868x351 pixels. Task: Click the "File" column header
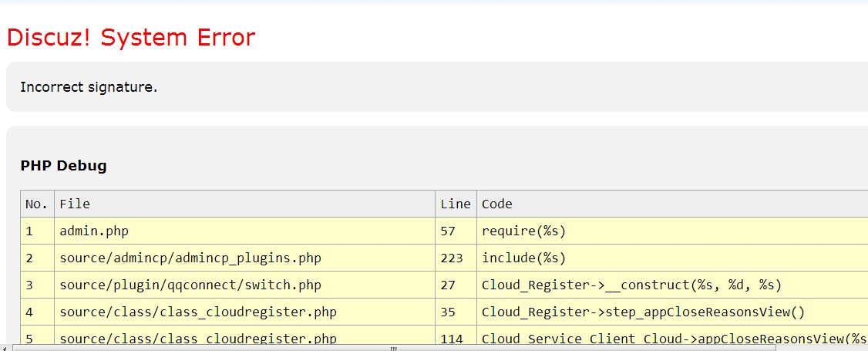click(x=75, y=204)
